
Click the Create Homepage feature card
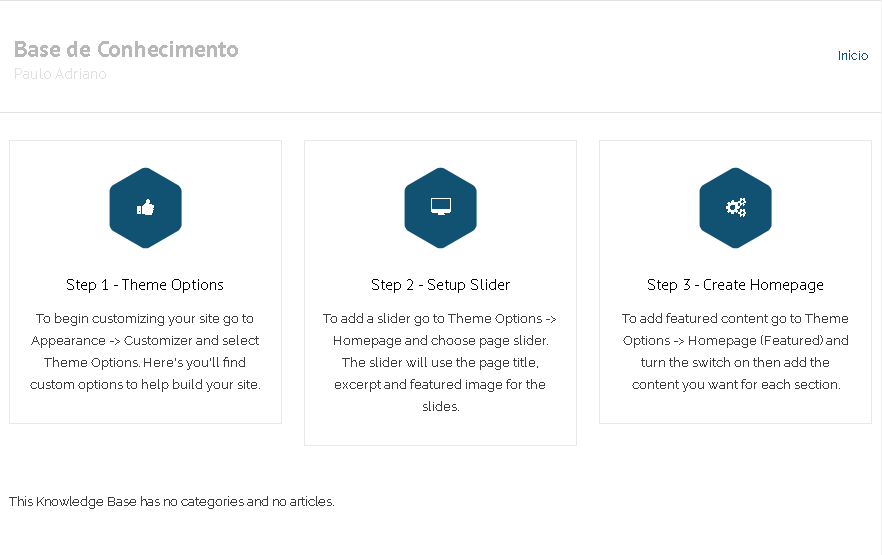735,282
